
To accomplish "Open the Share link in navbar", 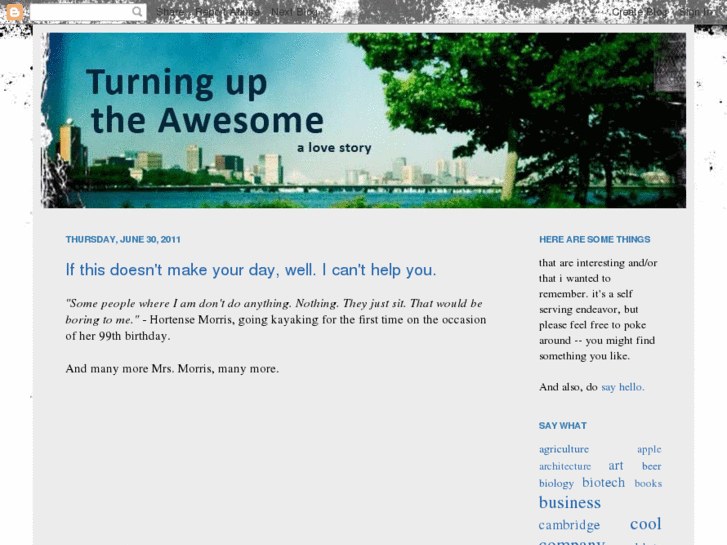I will click(170, 12).
